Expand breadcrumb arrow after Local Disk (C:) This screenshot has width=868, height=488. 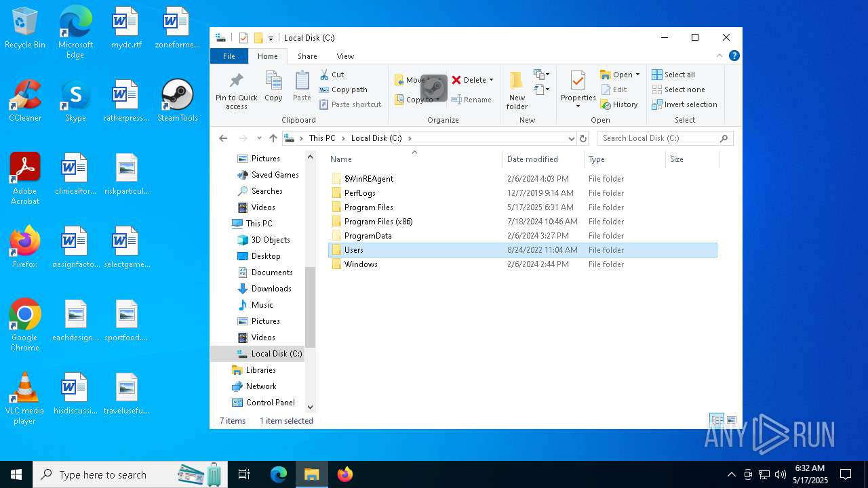410,138
